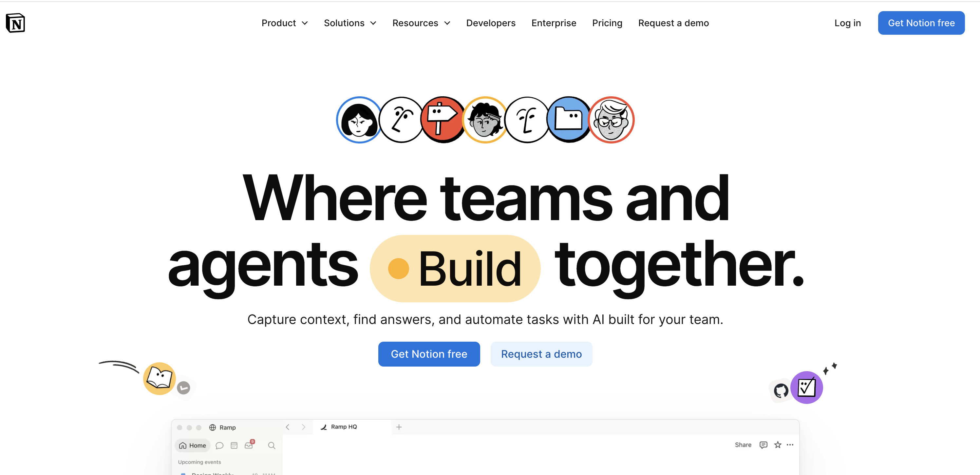Screen dimensions: 980x475
Task: Go back with the left arrow in the Ramp window
Action: coord(288,427)
